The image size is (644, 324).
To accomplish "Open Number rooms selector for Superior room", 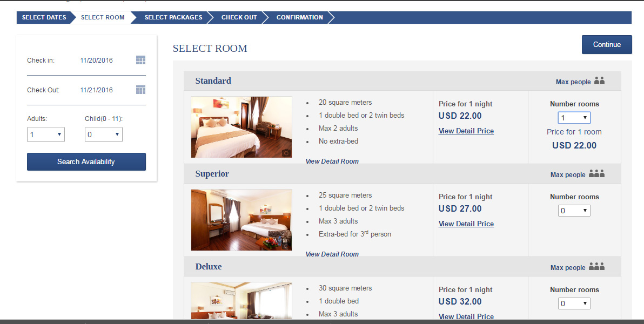I will [x=574, y=210].
